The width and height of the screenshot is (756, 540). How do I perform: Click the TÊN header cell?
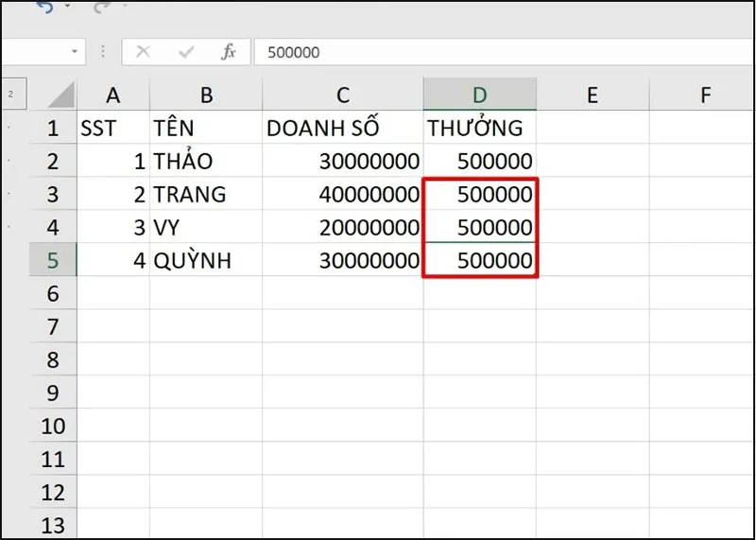(x=206, y=128)
